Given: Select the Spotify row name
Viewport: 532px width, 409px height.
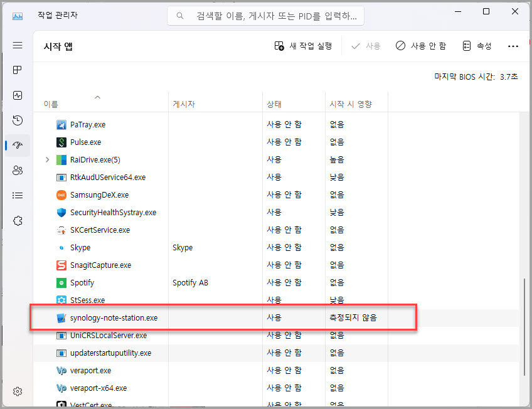Looking at the screenshot, I should tap(82, 283).
